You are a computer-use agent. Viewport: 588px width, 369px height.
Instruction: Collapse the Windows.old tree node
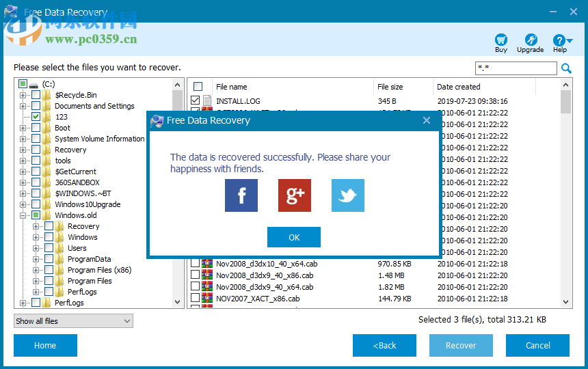pos(23,215)
